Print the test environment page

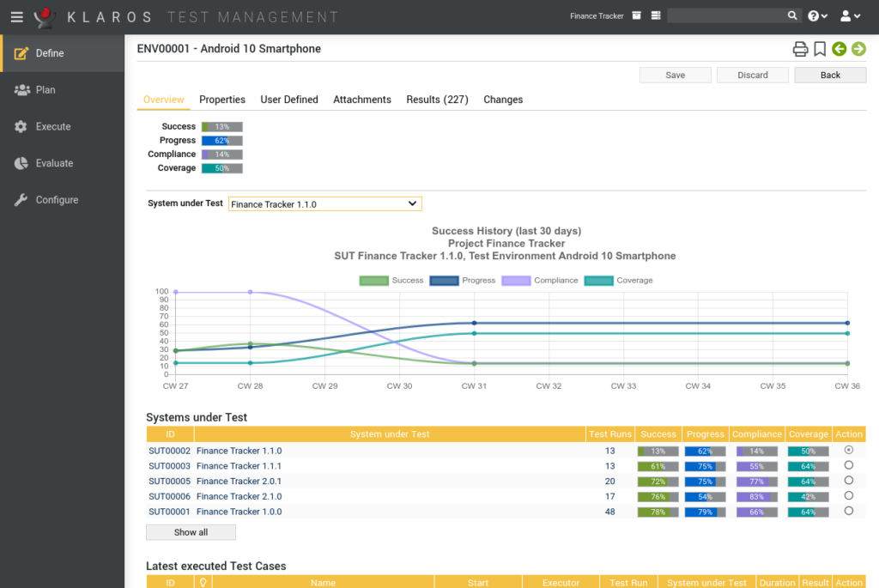(800, 49)
